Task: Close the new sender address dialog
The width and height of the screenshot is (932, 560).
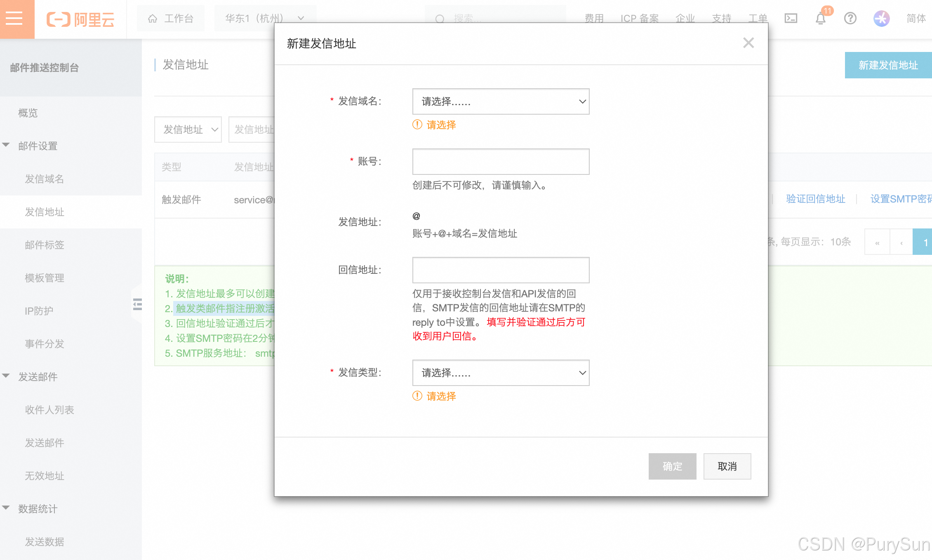Action: [x=748, y=43]
